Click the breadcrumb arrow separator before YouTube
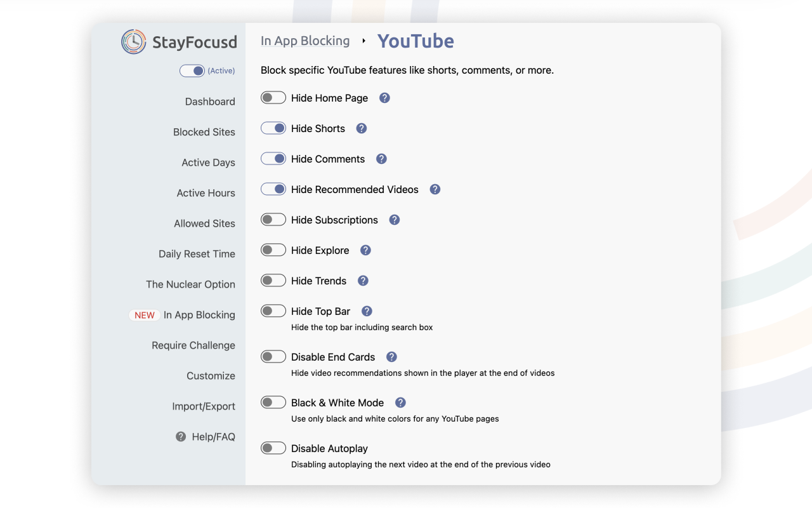Screen dimensions: 812x508 tap(363, 41)
